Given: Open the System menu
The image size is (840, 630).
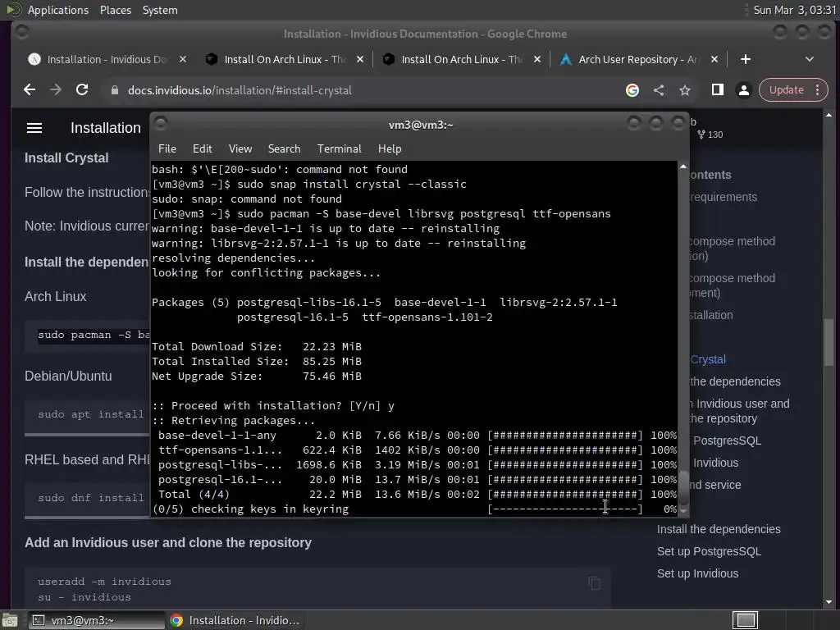Looking at the screenshot, I should click(160, 10).
